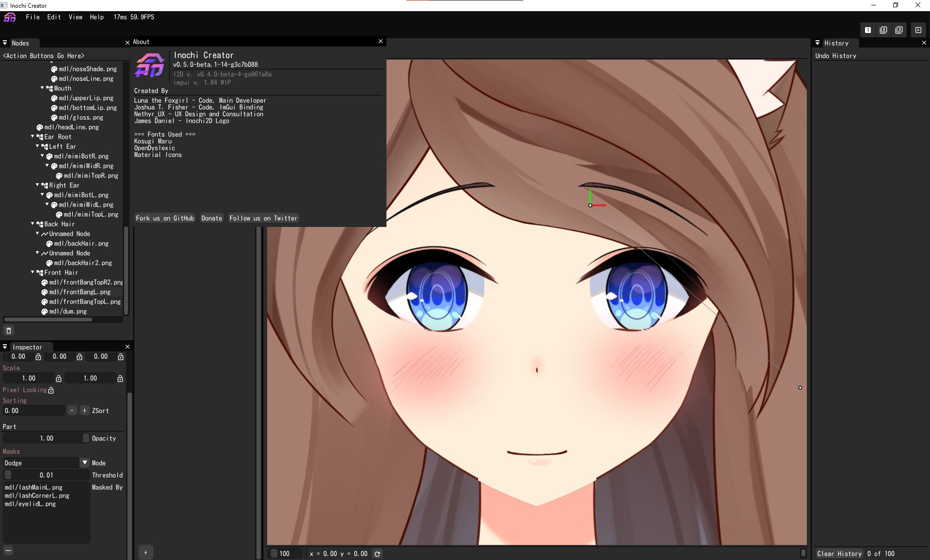Select the workspace 3 layout icon
The image size is (930, 560).
tap(899, 30)
